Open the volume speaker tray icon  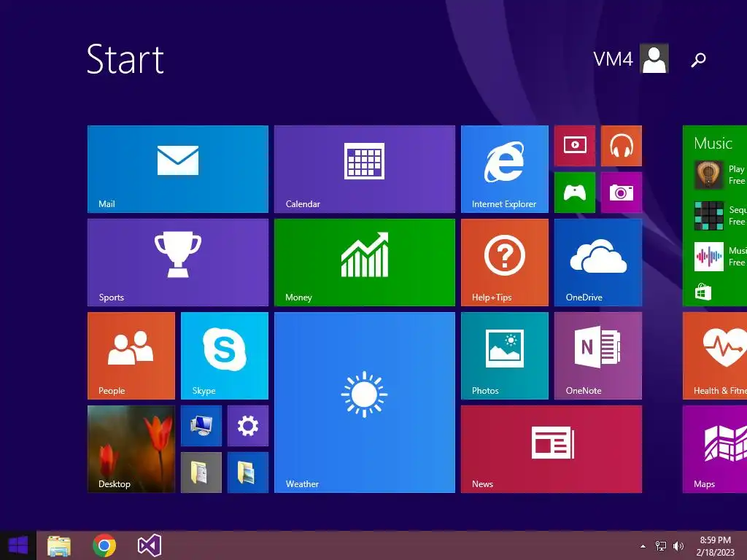click(678, 546)
